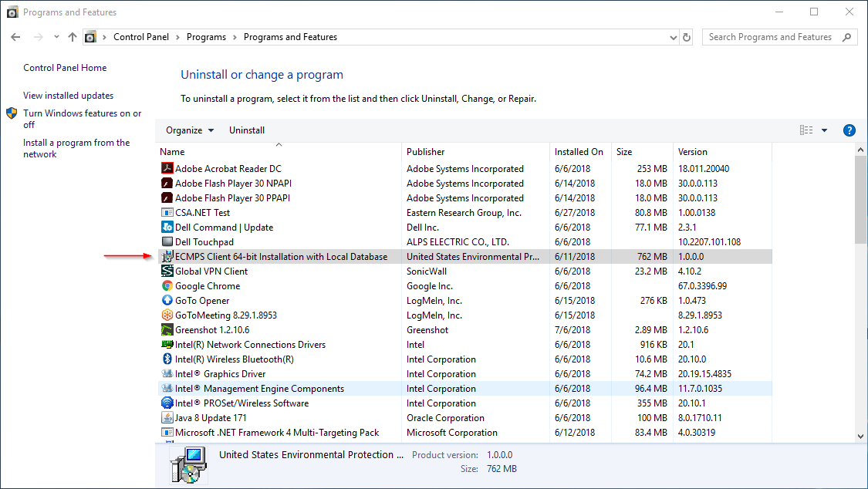Click the Uninstall toolbar button

click(247, 130)
